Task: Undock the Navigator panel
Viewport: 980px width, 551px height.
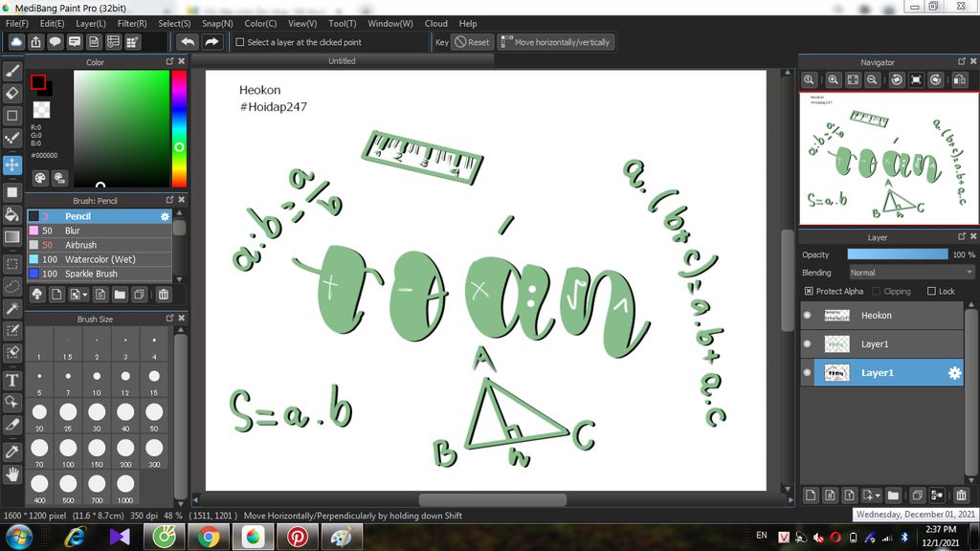Action: (x=961, y=61)
